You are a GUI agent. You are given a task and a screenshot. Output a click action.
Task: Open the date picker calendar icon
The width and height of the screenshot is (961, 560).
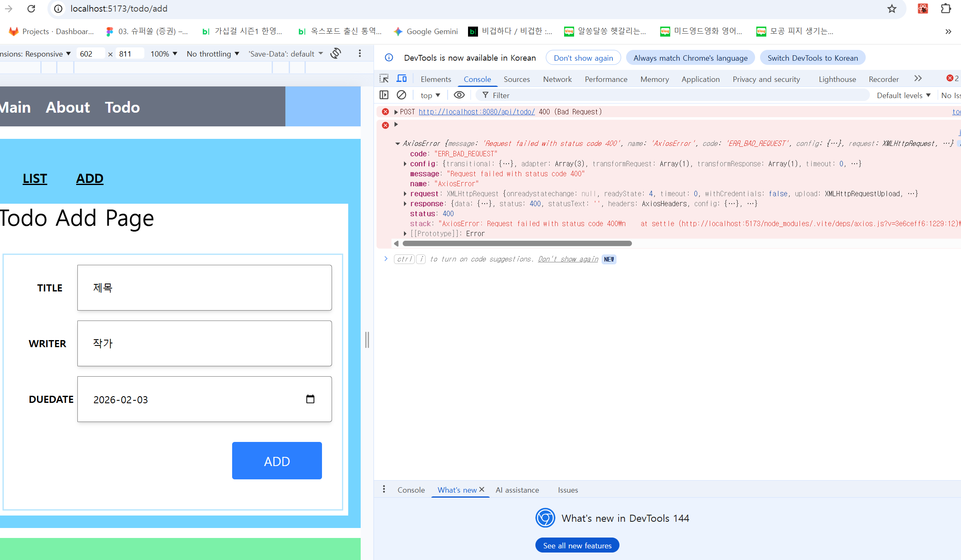click(310, 399)
